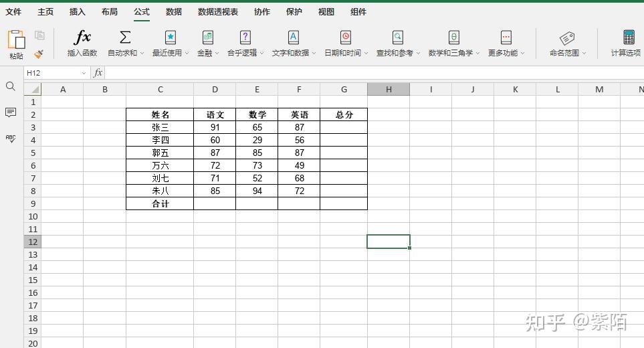Open the comments panel icon in sidebar

point(11,112)
